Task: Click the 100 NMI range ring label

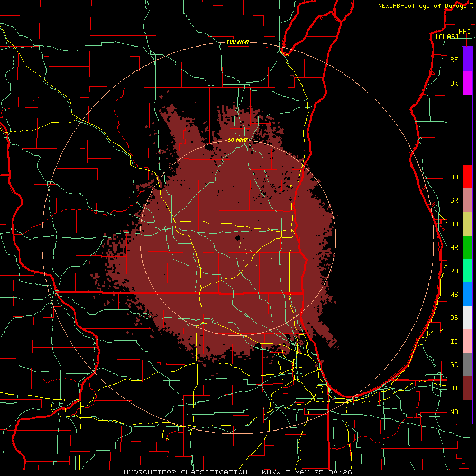Action: click(x=237, y=42)
